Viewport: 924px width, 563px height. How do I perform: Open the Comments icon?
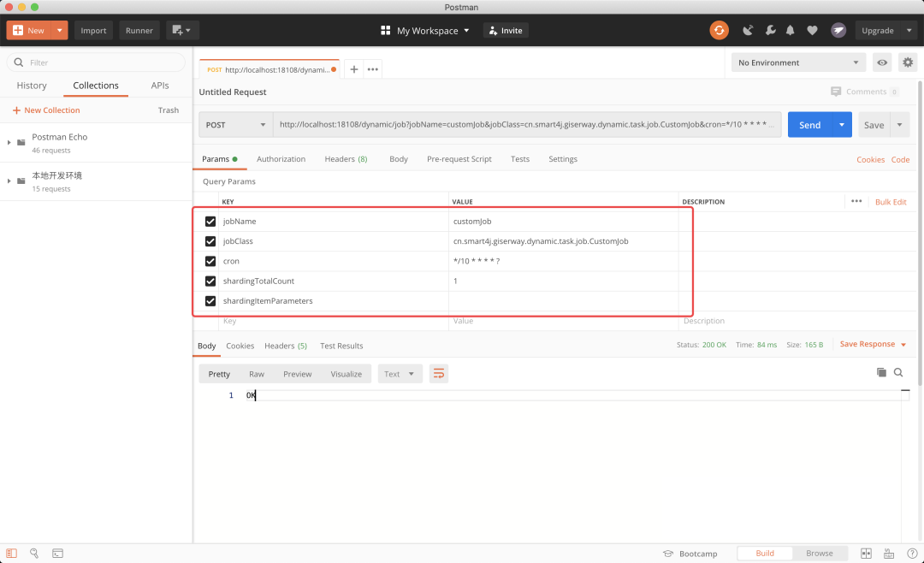(836, 92)
